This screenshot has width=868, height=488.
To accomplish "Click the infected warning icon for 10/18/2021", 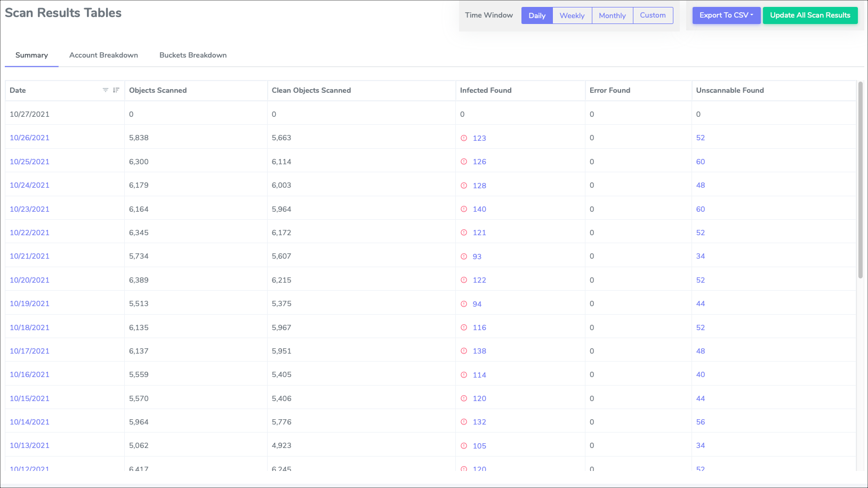I will 464,327.
